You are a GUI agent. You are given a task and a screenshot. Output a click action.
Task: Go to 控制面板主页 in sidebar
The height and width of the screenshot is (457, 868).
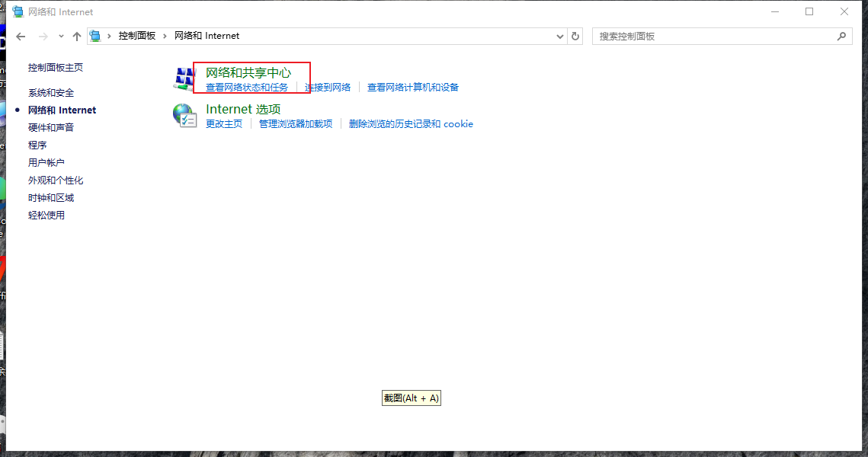56,68
